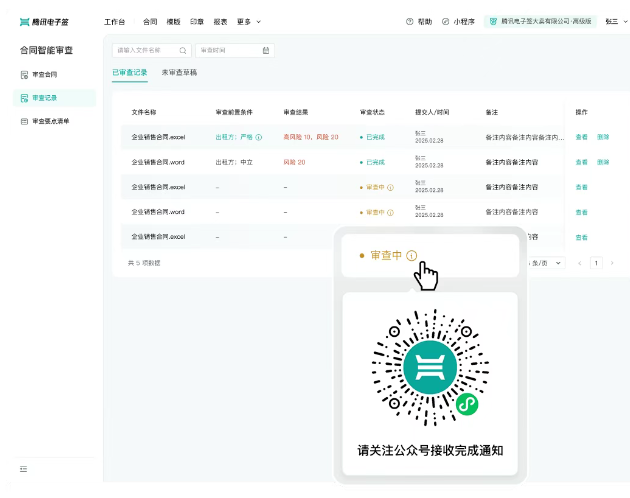The width and height of the screenshot is (630, 498).
Task: Click the 审查前置条件 column header
Action: pyautogui.click(x=234, y=112)
